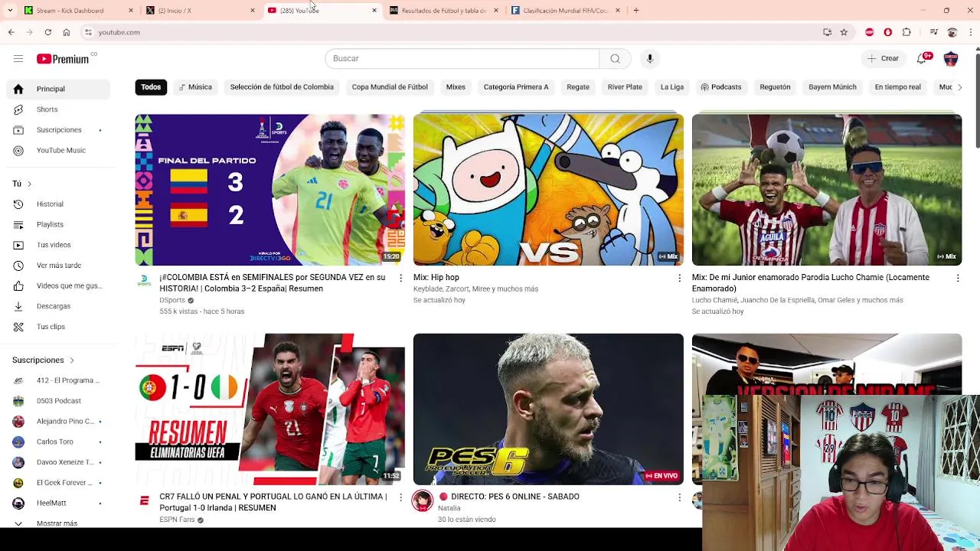980x551 pixels.
Task: Open browser tab search dropdown arrow
Action: point(9,11)
